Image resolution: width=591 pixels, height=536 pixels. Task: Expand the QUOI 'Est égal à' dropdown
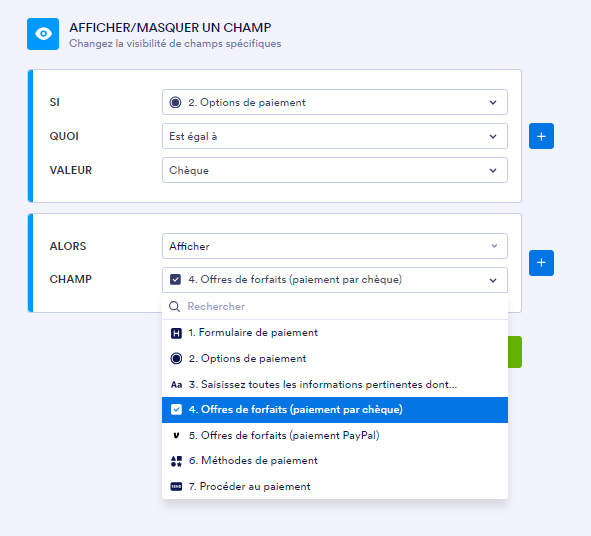coord(335,136)
